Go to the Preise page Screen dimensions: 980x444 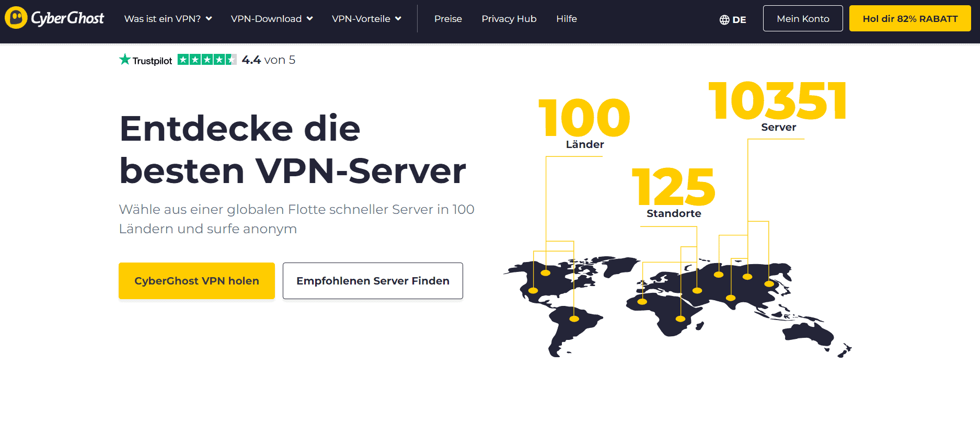pyautogui.click(x=448, y=19)
